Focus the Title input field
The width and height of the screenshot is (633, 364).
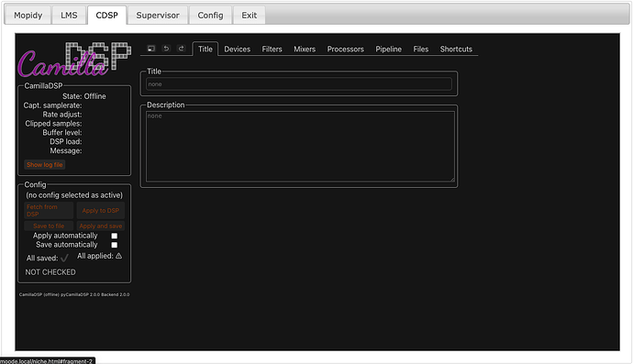point(299,84)
